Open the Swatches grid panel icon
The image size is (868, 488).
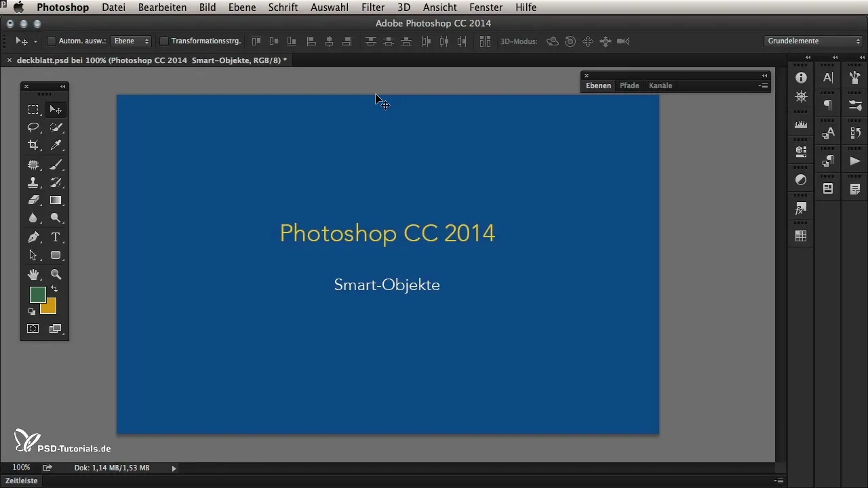tap(801, 236)
